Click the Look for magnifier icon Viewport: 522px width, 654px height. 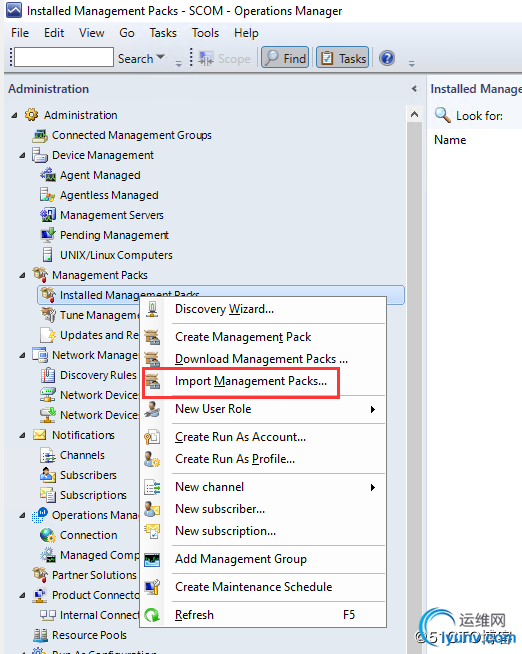pos(442,115)
